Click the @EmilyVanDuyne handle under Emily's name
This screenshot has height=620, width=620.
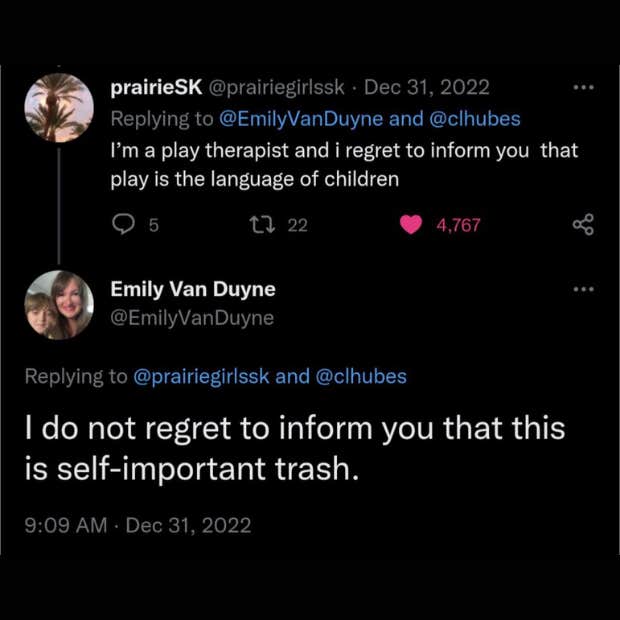[192, 318]
